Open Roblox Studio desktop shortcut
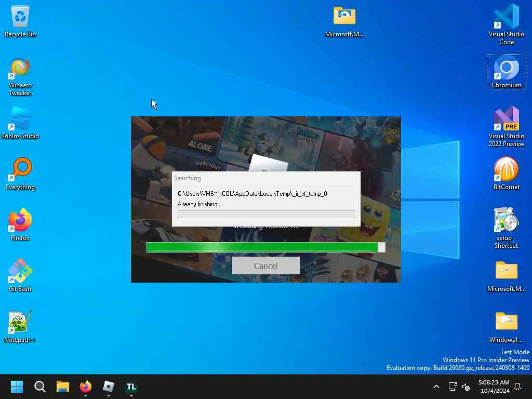Image resolution: width=532 pixels, height=399 pixels. (x=20, y=123)
